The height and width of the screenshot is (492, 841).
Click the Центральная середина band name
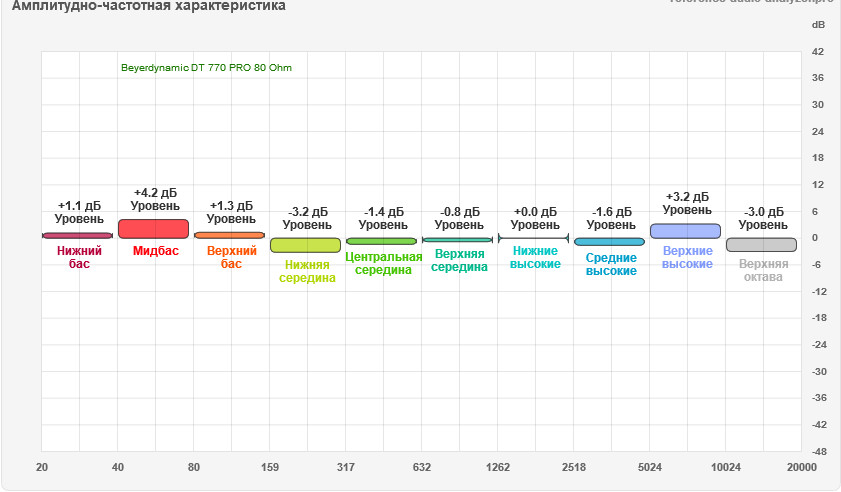click(x=383, y=263)
